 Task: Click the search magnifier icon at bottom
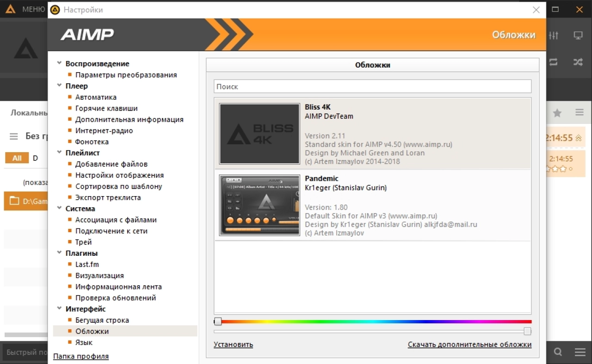pyautogui.click(x=558, y=352)
